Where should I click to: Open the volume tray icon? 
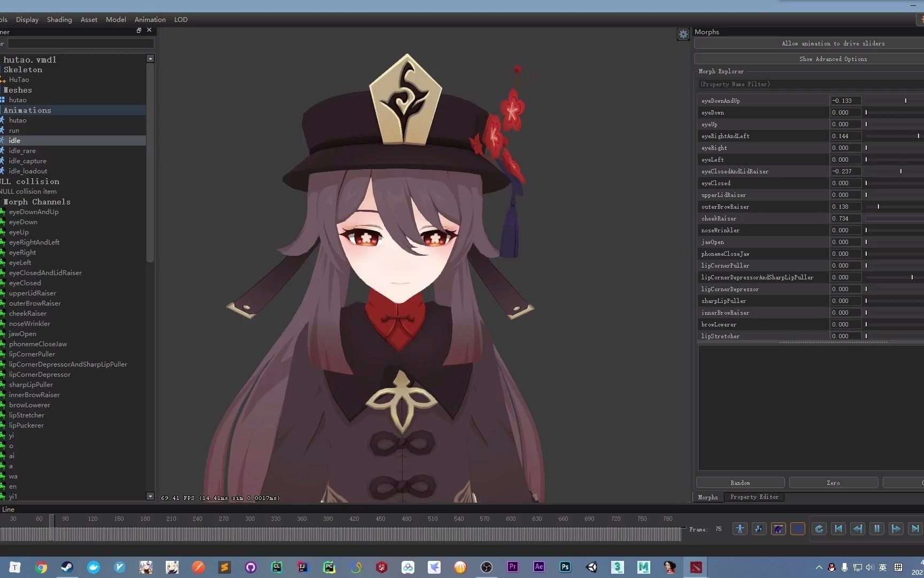coord(870,567)
